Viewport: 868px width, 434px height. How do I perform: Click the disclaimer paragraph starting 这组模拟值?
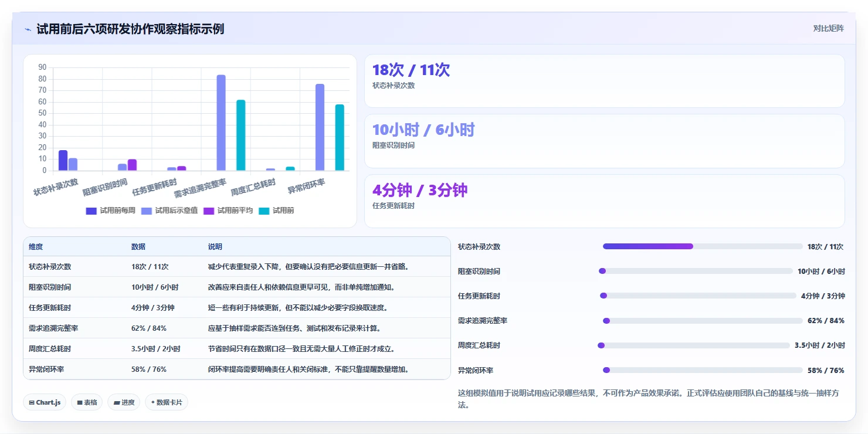click(x=649, y=398)
